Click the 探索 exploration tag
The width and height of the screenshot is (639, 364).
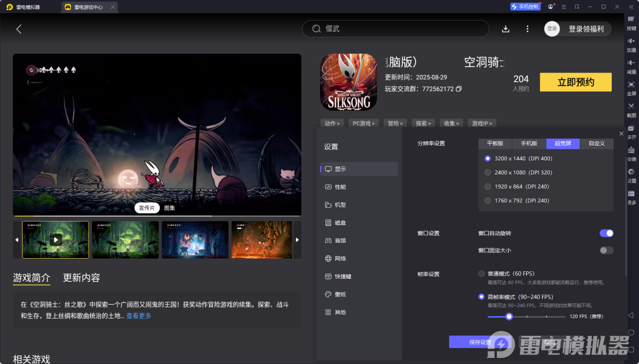(x=423, y=123)
